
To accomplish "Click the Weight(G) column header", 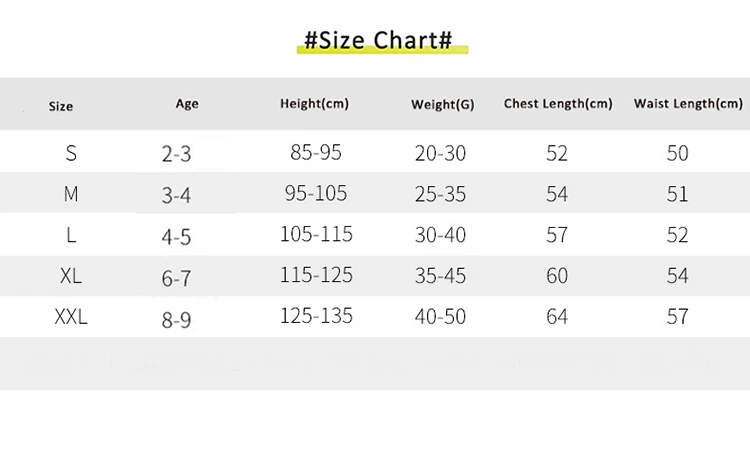I will pos(443,105).
